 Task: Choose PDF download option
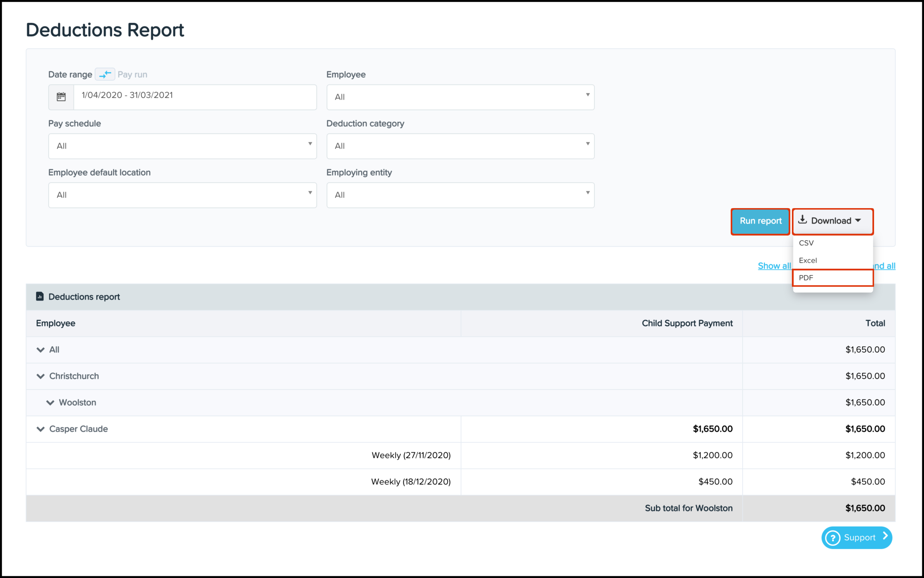click(x=806, y=278)
